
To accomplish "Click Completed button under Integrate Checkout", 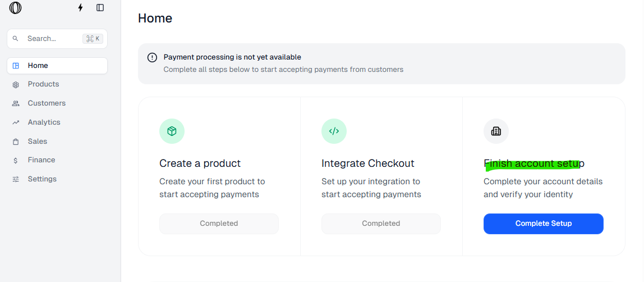I will point(381,224).
